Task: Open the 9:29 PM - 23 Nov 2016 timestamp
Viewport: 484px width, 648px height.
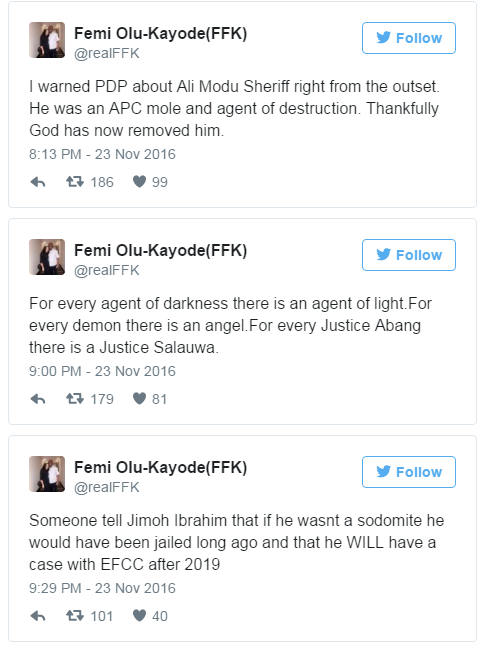Action: click(102, 588)
